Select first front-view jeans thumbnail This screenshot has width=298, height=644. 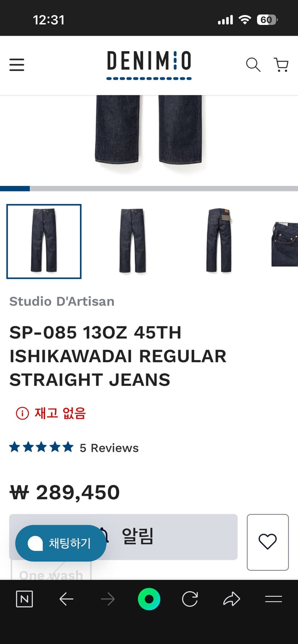44,241
